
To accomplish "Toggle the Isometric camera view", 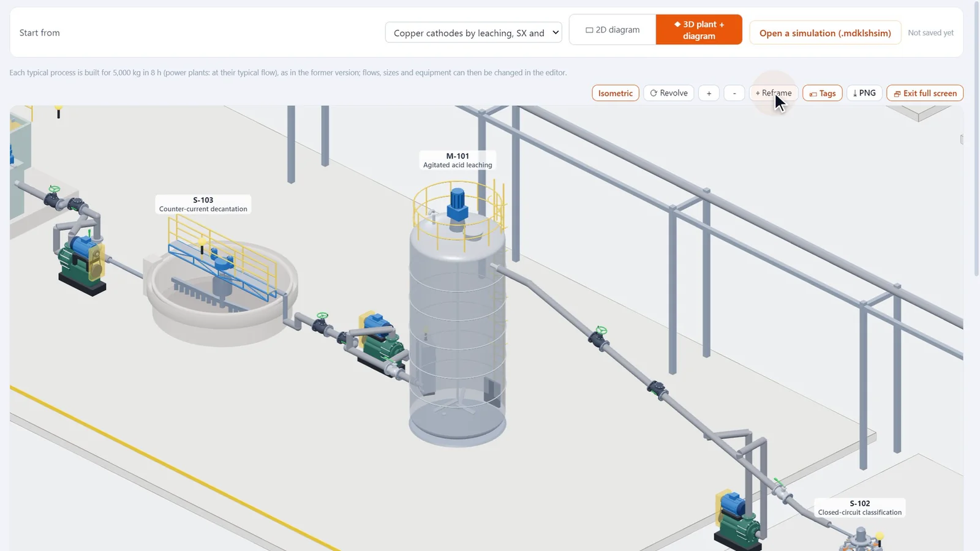I will (616, 93).
